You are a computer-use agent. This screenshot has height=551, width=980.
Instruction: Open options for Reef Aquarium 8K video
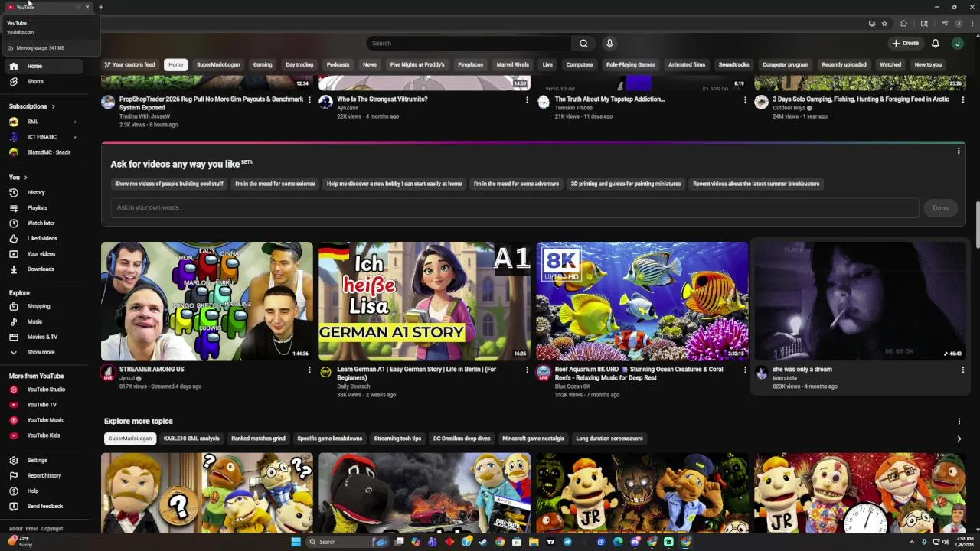pyautogui.click(x=745, y=370)
